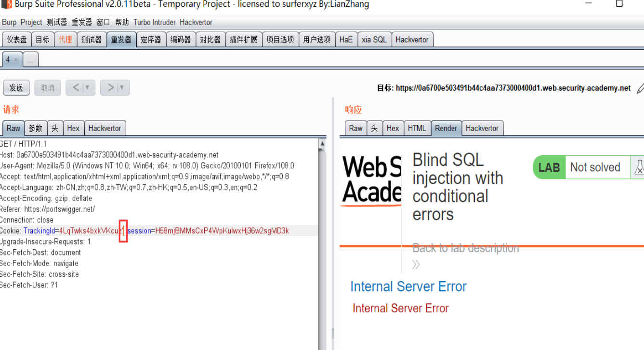Image resolution: width=644 pixels, height=350 pixels.
Task: Click the 取消 button
Action: click(48, 87)
